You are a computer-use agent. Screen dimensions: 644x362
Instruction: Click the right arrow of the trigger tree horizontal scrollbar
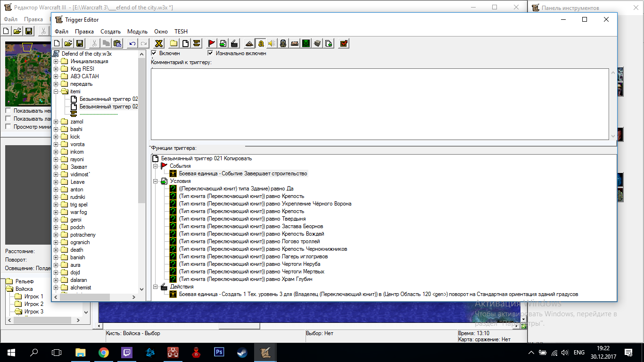point(134,297)
